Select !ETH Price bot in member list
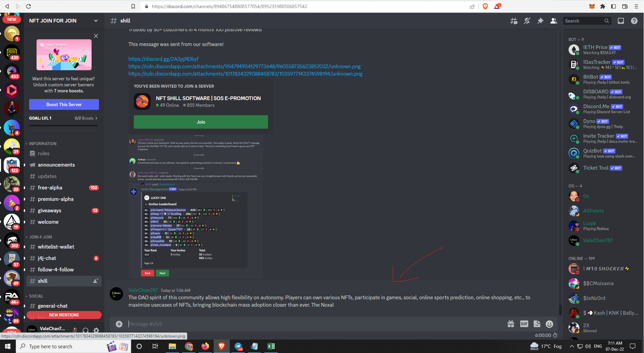The image size is (644, 353). tap(603, 50)
